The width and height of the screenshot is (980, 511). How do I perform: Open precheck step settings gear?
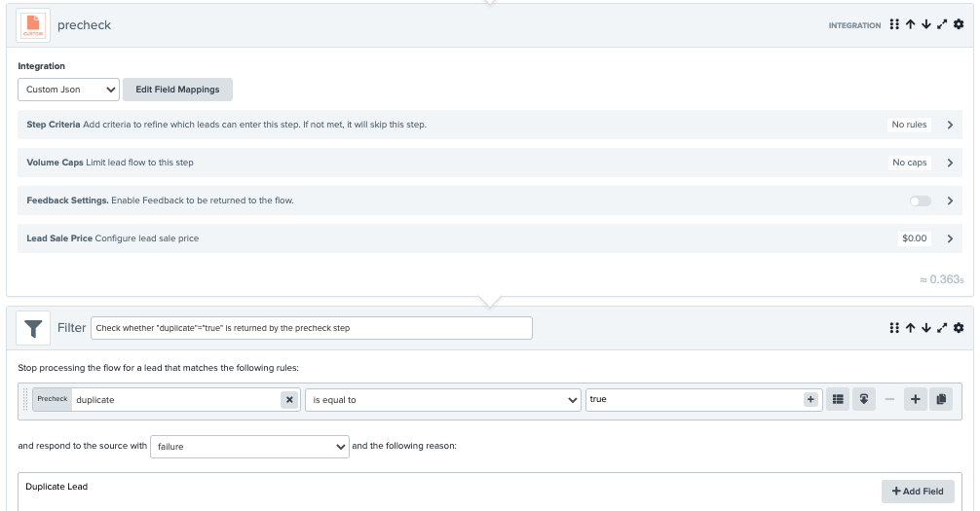pos(959,24)
